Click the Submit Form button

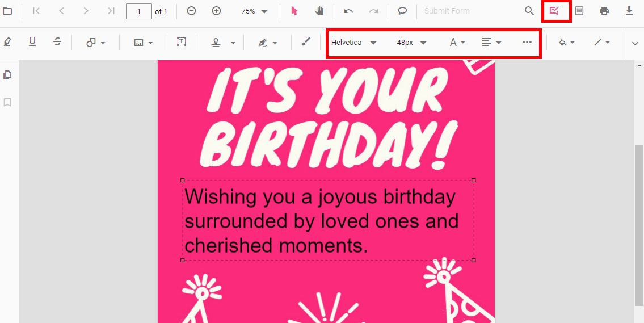coord(447,11)
